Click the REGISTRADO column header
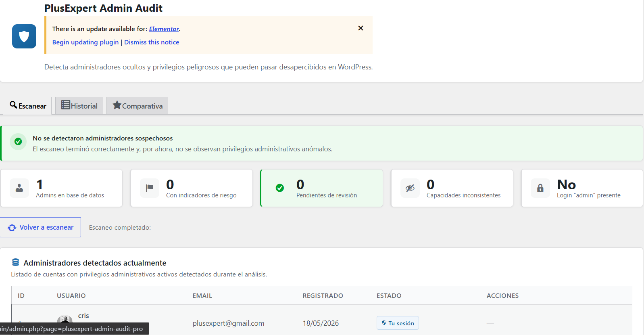This screenshot has height=335, width=644. click(x=323, y=296)
